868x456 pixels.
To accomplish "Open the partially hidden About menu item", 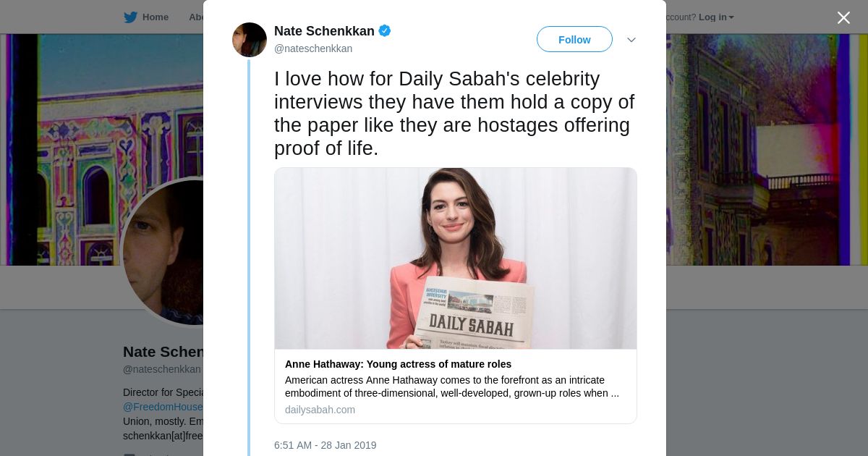I will (x=196, y=17).
